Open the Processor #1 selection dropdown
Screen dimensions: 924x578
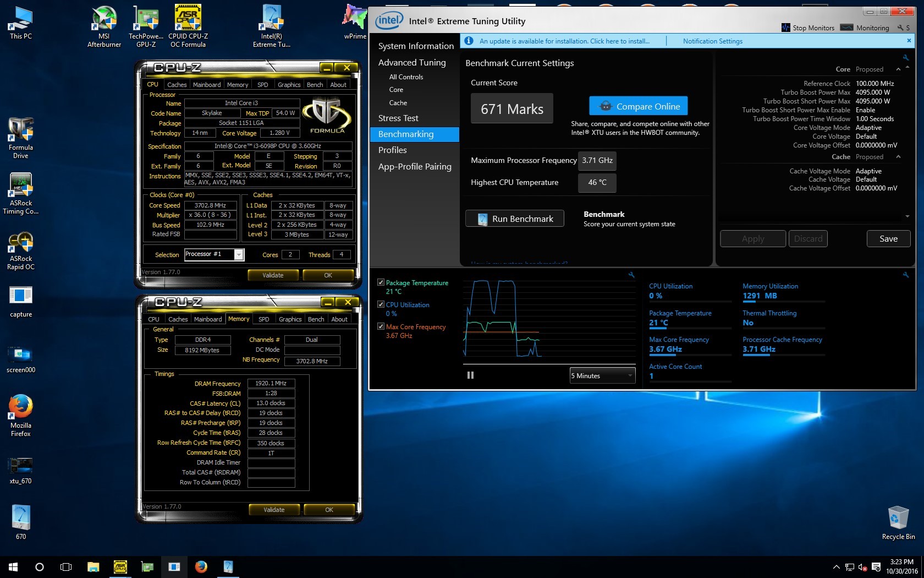coord(214,254)
